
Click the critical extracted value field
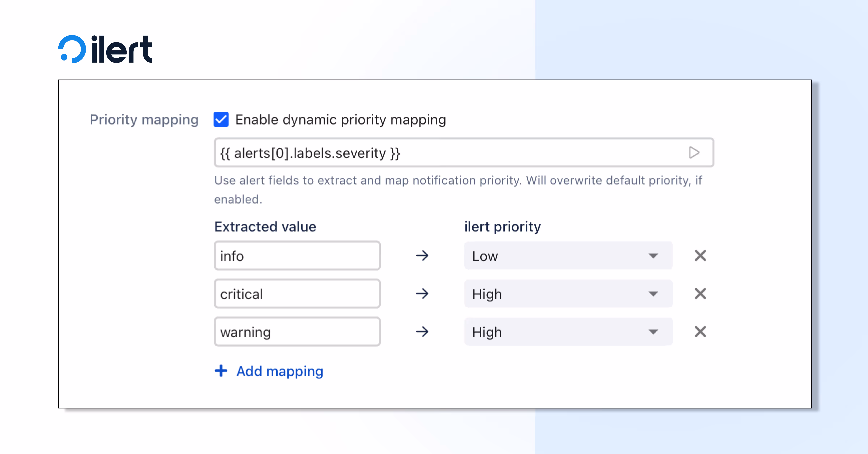coord(297,294)
